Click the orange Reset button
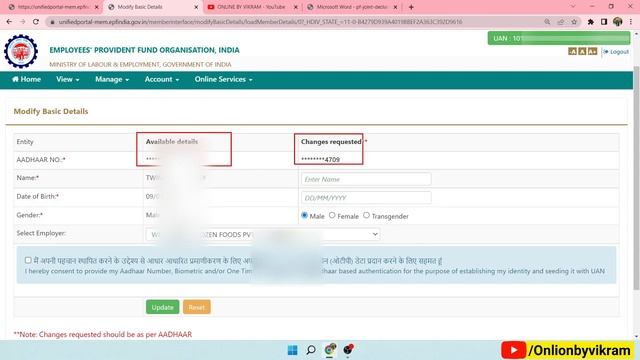640x360 pixels. click(197, 307)
